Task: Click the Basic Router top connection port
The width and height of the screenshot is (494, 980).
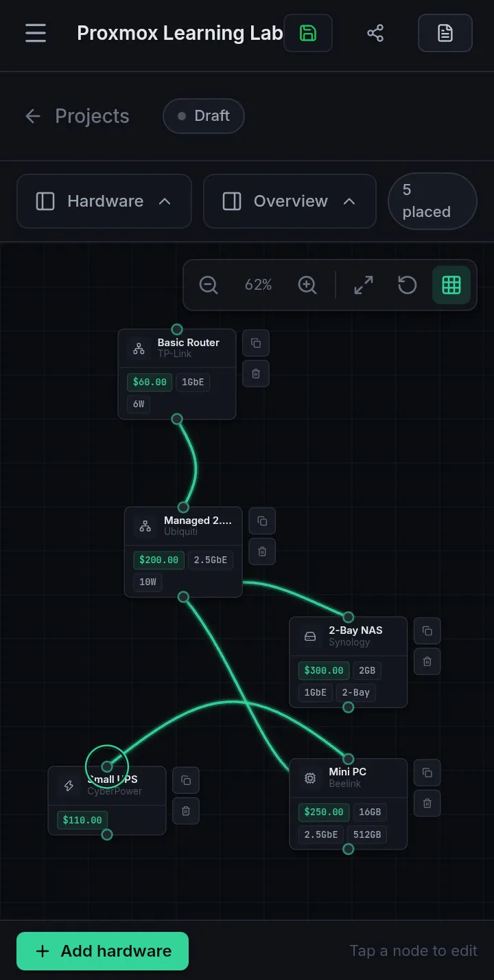Action: click(177, 330)
